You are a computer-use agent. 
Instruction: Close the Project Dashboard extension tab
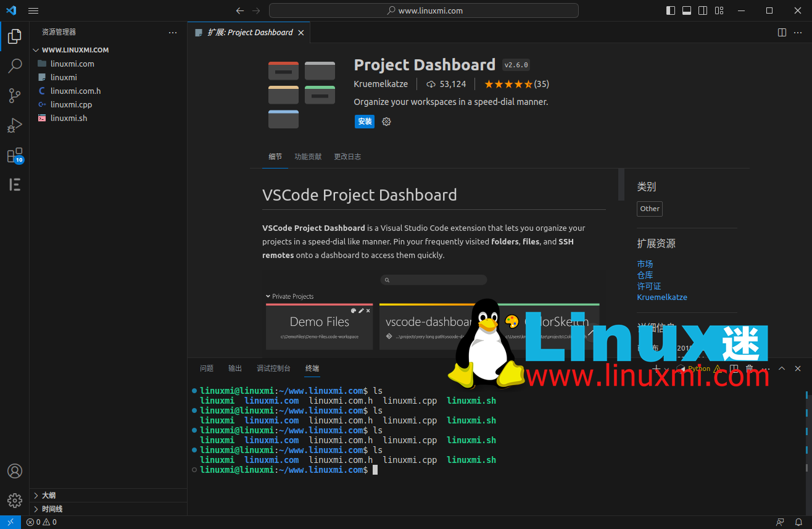(x=301, y=33)
